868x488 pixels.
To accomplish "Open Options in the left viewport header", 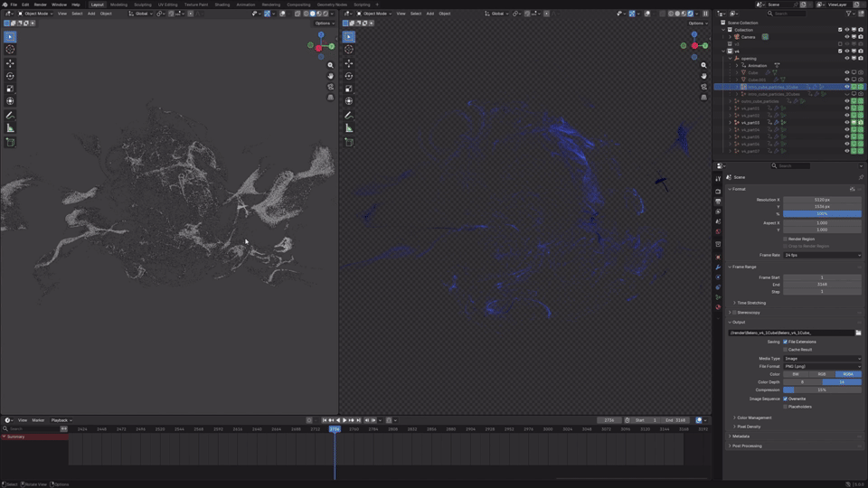I will [324, 23].
